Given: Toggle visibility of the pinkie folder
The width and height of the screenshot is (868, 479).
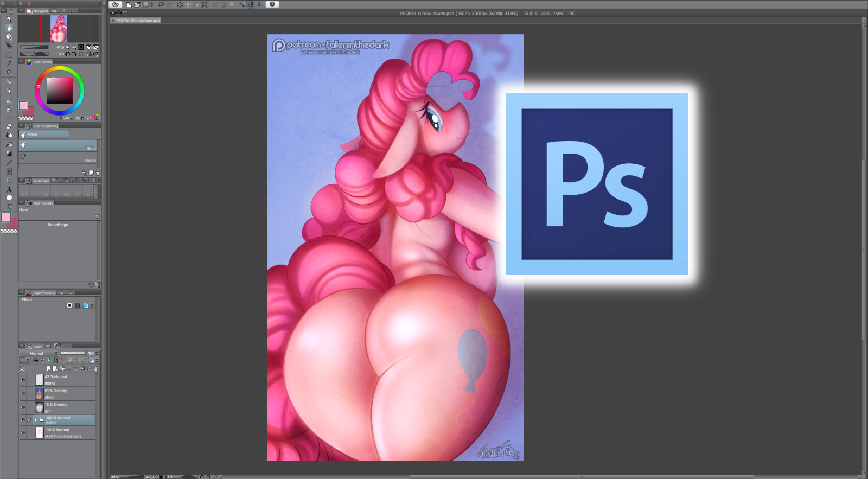Looking at the screenshot, I should [23, 420].
